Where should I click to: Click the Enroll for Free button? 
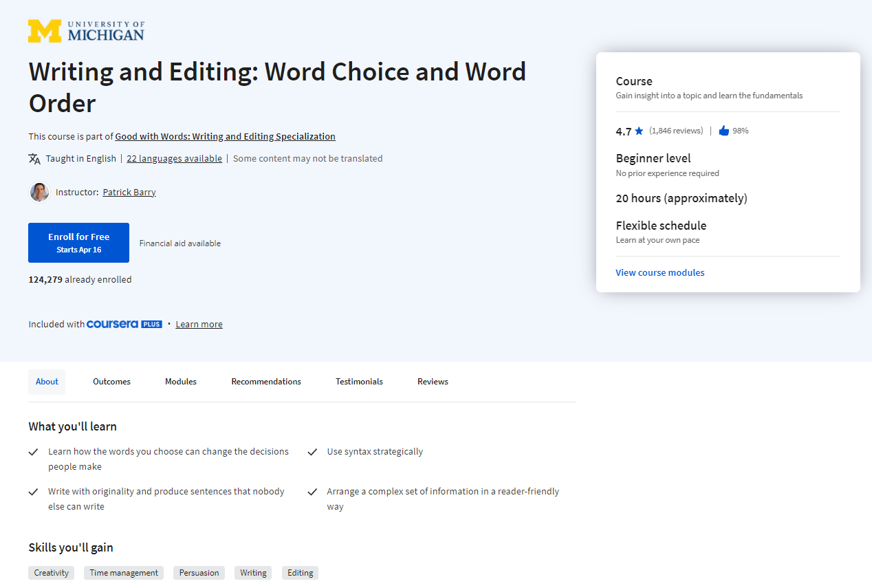click(78, 243)
